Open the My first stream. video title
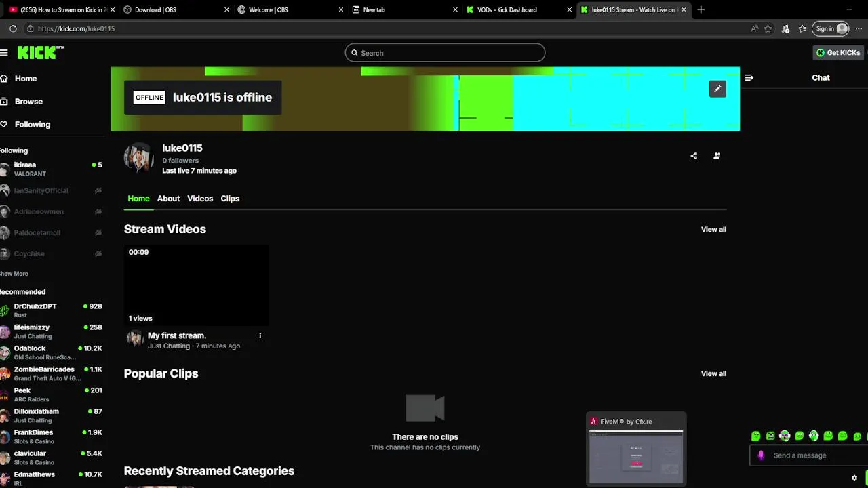The image size is (868, 488). [x=177, y=335]
